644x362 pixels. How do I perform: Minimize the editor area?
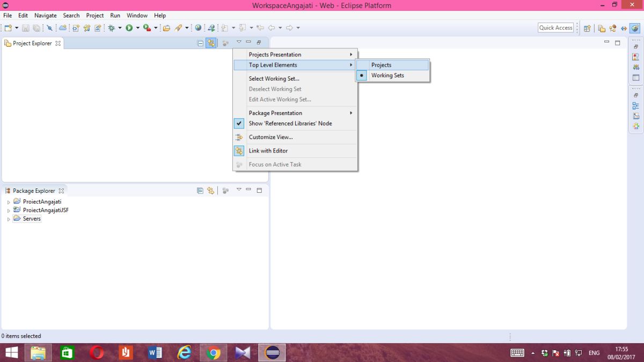(607, 42)
